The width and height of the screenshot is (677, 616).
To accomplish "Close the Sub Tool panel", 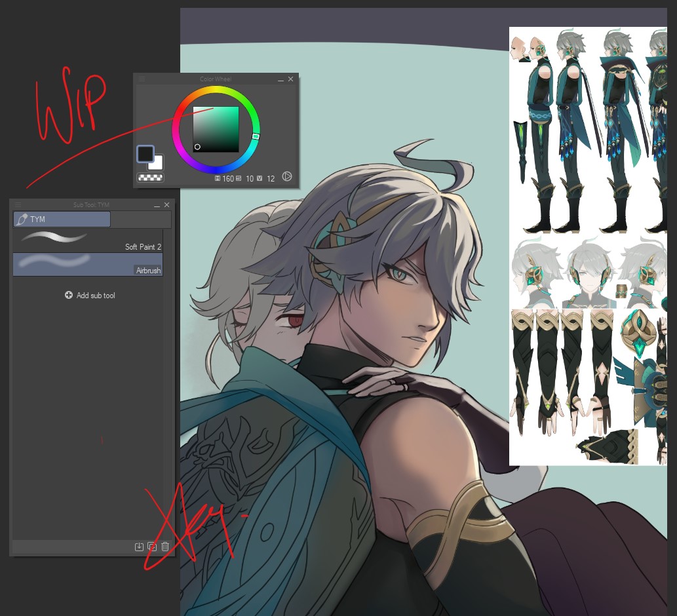I will [x=166, y=204].
